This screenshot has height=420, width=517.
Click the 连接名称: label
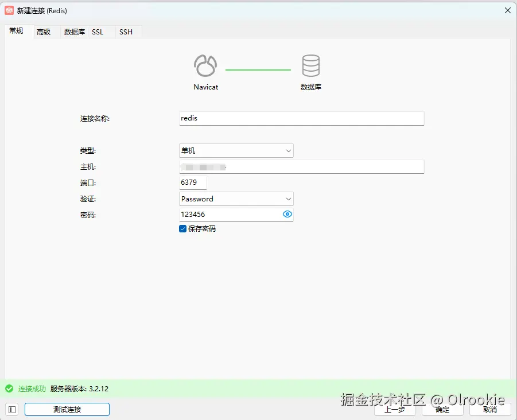(95, 119)
